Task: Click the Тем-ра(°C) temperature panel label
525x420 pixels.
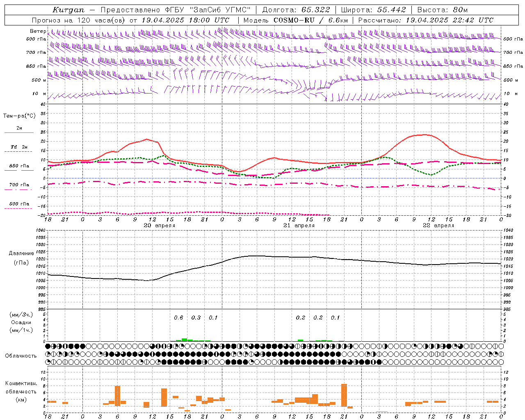Action: [19, 116]
